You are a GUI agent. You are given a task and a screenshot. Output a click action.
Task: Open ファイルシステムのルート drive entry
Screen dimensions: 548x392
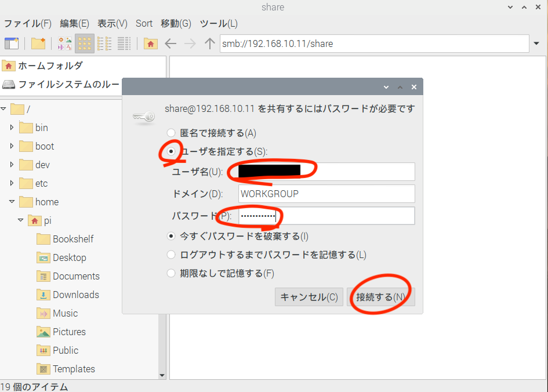[x=61, y=84]
